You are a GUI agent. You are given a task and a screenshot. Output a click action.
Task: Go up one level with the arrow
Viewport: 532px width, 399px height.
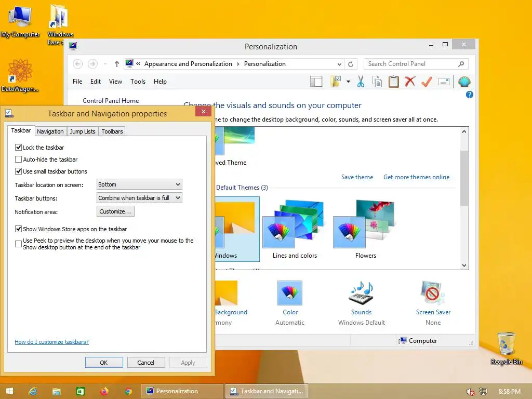point(117,64)
